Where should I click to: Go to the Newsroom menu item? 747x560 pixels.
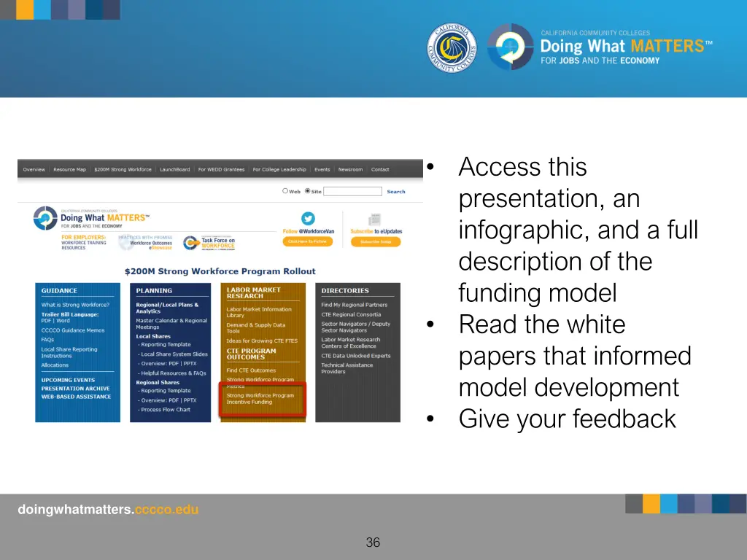click(x=350, y=170)
